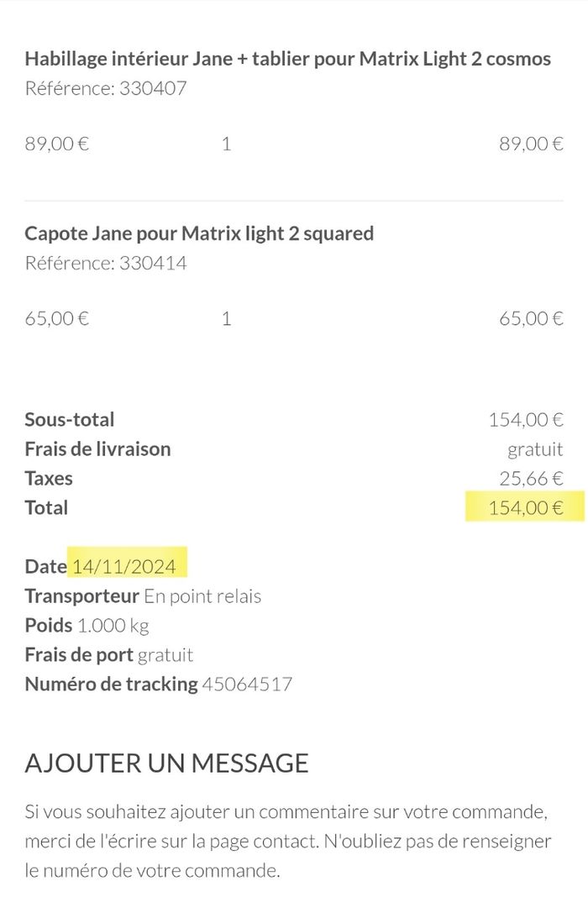
Task: Select the 89,00 € unit price on the left
Action: [57, 144]
